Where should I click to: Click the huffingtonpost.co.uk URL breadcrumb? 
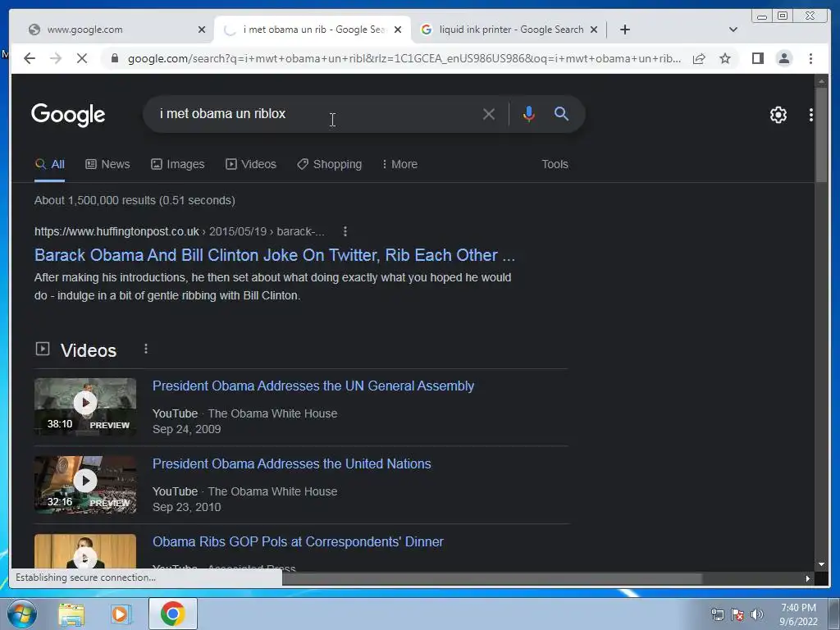[x=180, y=231]
